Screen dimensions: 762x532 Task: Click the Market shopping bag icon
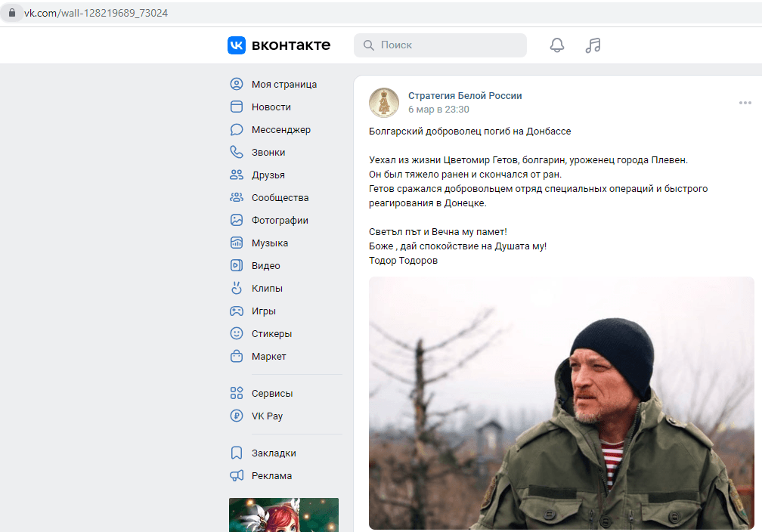point(237,356)
